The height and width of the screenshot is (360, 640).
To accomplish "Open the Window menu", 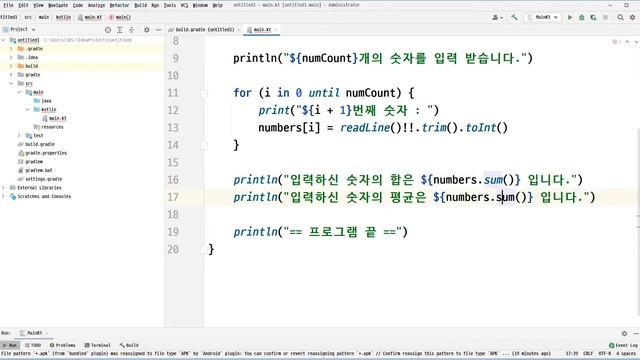I will (x=200, y=5).
